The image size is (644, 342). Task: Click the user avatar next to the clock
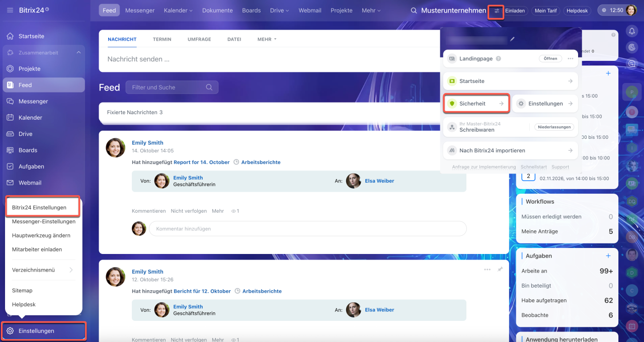(x=631, y=10)
